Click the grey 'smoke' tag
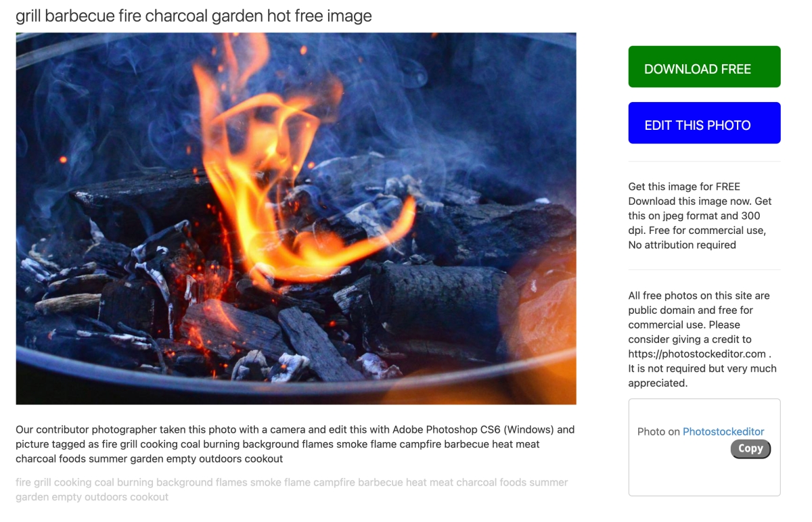This screenshot has width=812, height=522. pos(266,483)
